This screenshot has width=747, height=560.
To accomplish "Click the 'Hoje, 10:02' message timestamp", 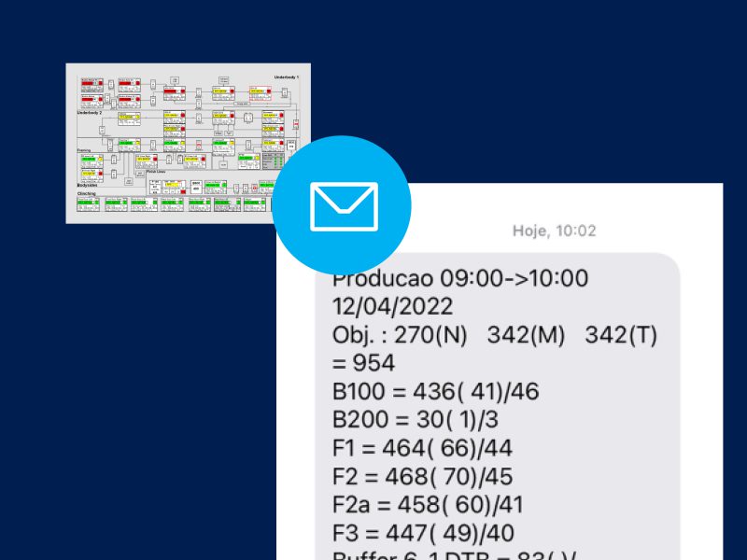I will (x=554, y=231).
